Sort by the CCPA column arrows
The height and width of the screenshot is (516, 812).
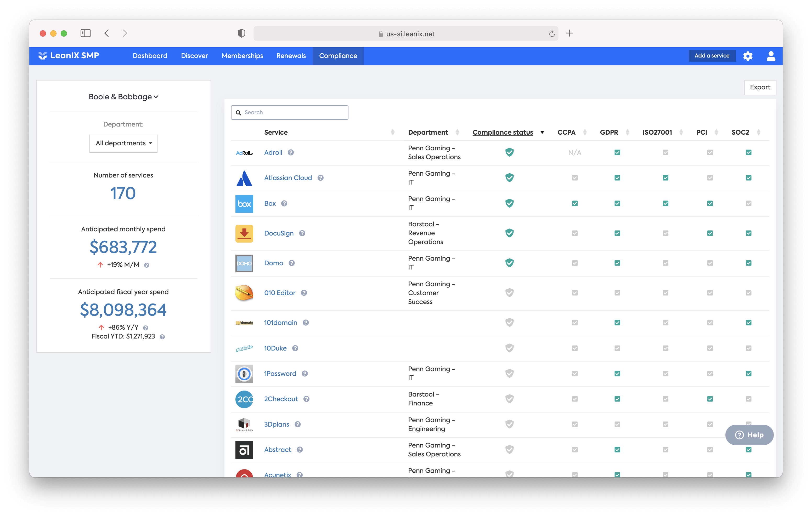click(585, 132)
